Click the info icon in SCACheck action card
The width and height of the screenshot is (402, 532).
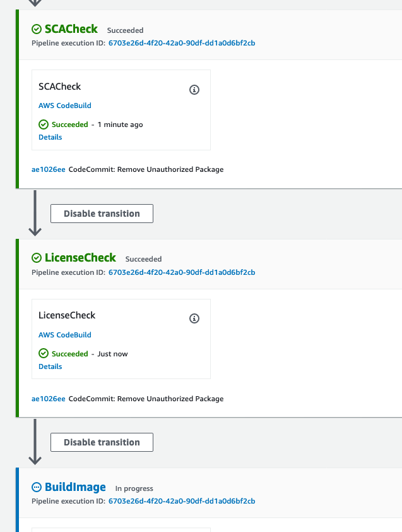coord(194,90)
